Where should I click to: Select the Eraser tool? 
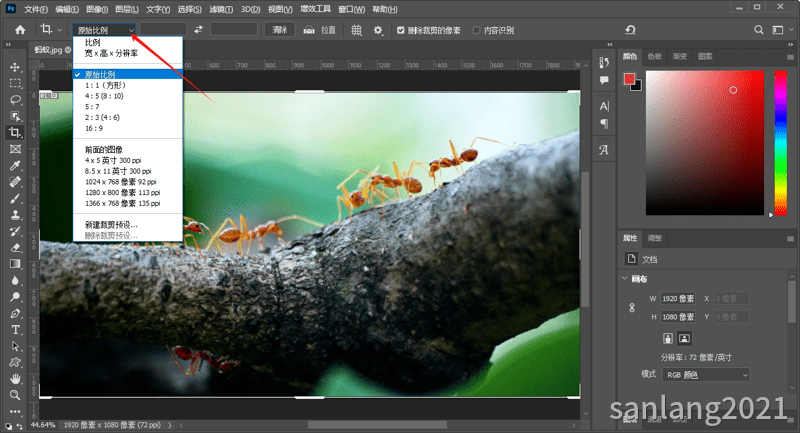15,247
